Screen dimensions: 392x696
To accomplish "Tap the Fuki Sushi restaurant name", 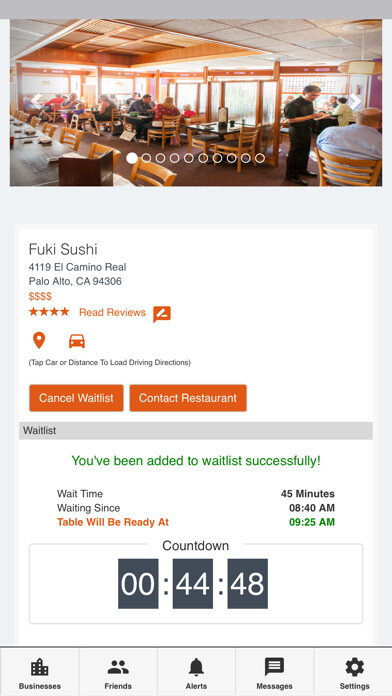I will tap(63, 249).
